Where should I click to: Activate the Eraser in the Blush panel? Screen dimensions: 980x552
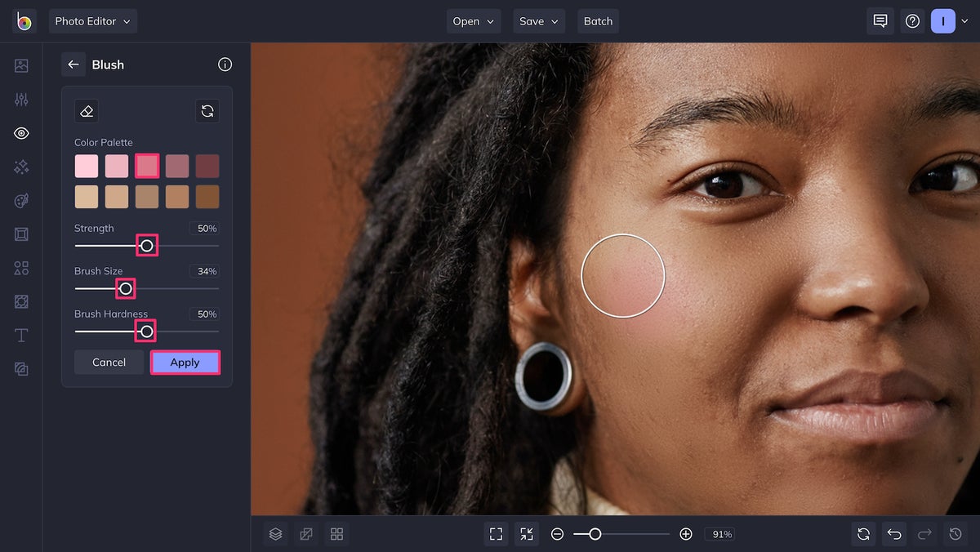[86, 110]
